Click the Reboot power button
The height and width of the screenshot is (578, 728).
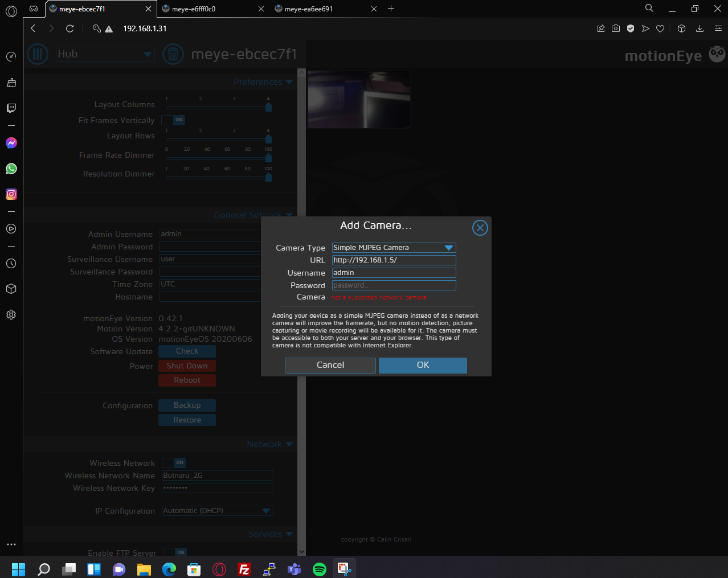[187, 380]
